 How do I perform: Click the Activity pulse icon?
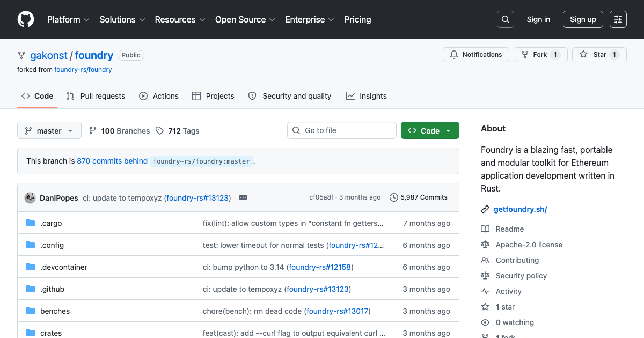[485, 291]
